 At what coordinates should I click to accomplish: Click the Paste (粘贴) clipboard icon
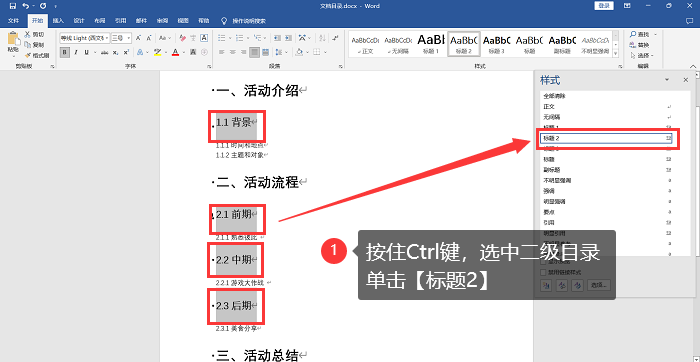point(13,38)
